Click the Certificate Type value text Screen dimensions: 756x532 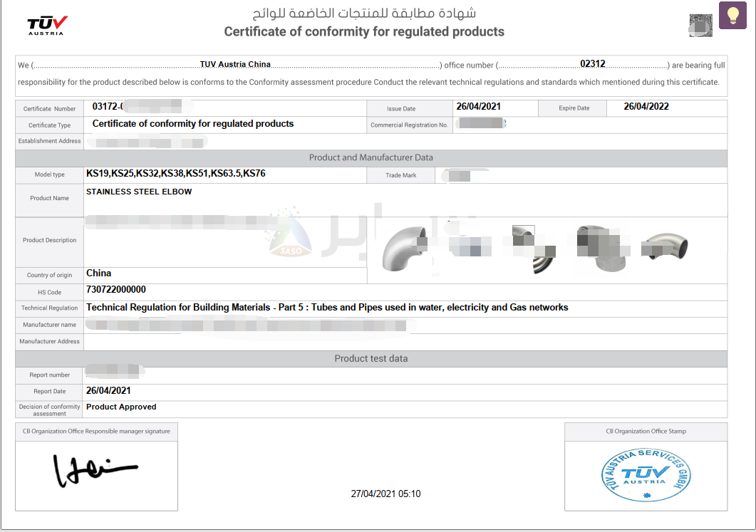193,124
